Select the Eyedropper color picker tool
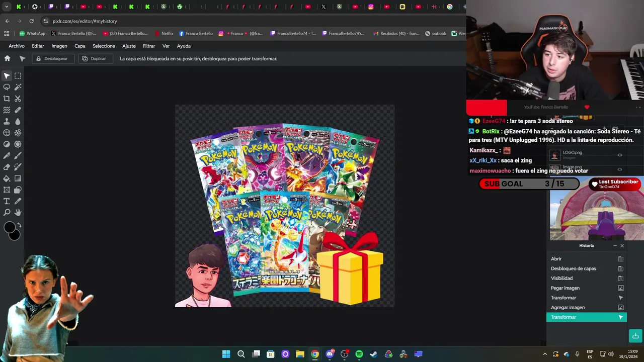Image resolution: width=644 pixels, height=362 pixels. 18,201
